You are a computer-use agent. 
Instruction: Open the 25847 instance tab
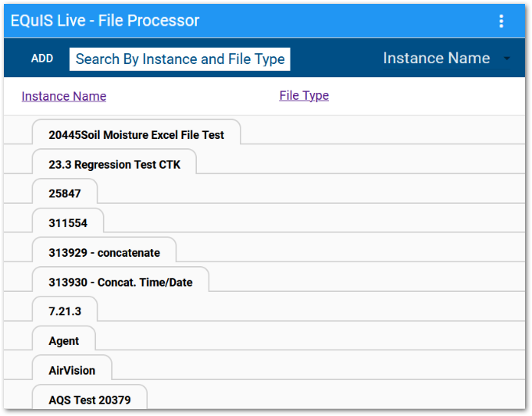tap(65, 192)
